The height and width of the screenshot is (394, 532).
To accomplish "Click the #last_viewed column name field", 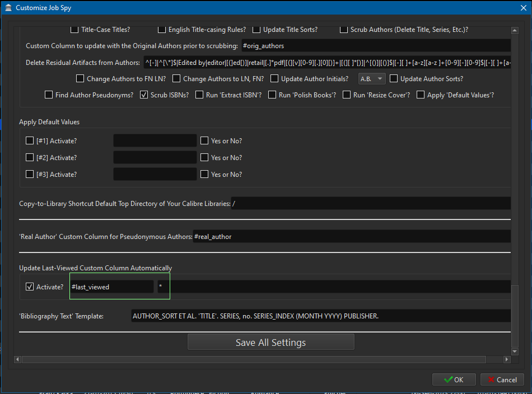I will point(112,287).
